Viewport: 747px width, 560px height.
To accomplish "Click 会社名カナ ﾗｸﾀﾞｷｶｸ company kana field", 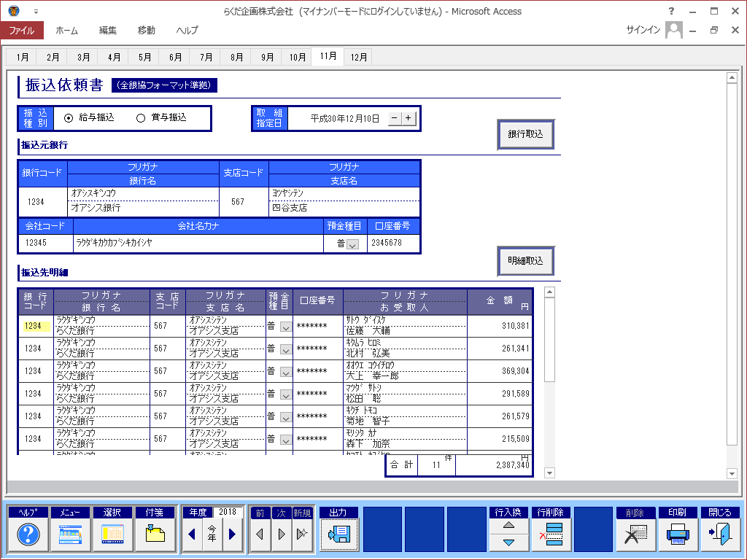I will pyautogui.click(x=198, y=243).
